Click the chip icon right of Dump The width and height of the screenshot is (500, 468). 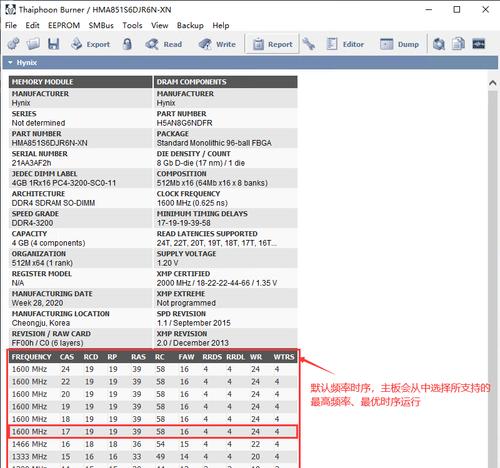(439, 44)
